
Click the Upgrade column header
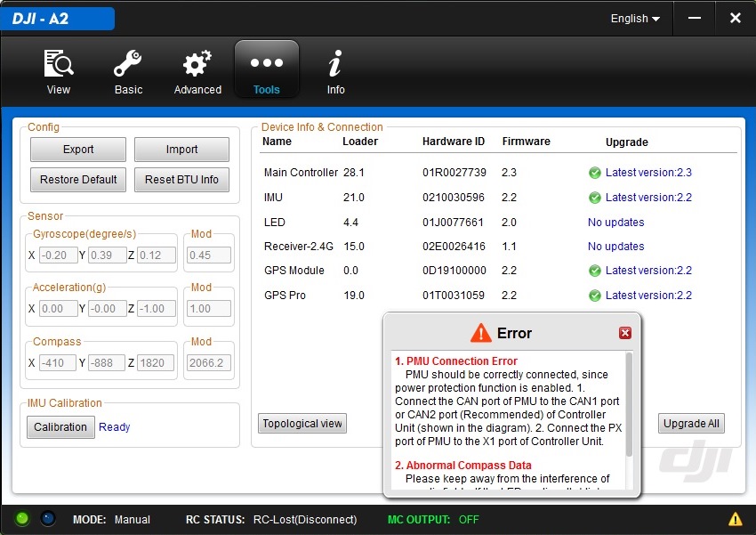pyautogui.click(x=627, y=142)
